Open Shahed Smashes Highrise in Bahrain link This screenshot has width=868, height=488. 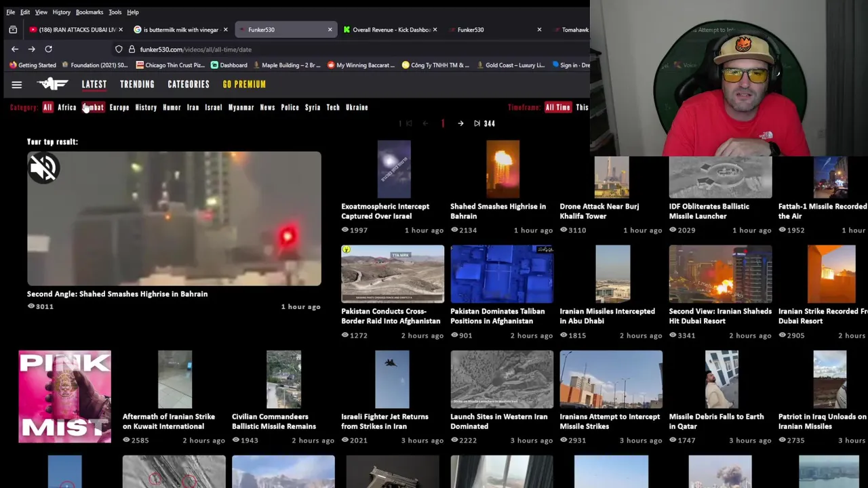[498, 211]
